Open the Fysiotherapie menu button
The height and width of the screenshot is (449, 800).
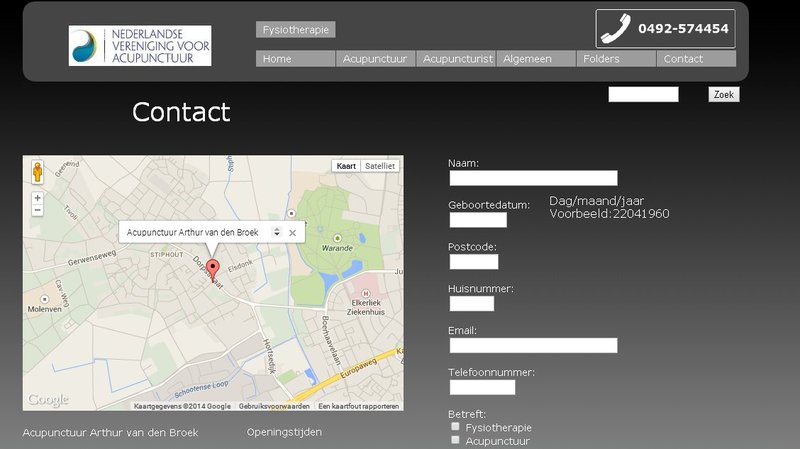tap(296, 30)
